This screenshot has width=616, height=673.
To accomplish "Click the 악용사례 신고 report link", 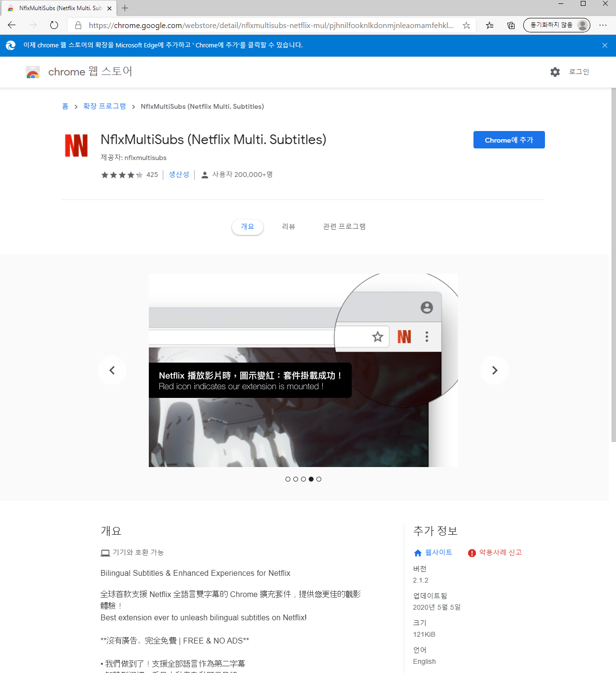I will 495,553.
